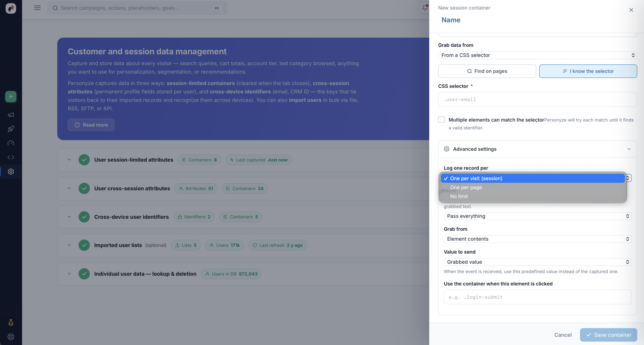
Task: Open the lifebuoy help icon in sidebar
Action: pos(11,337)
